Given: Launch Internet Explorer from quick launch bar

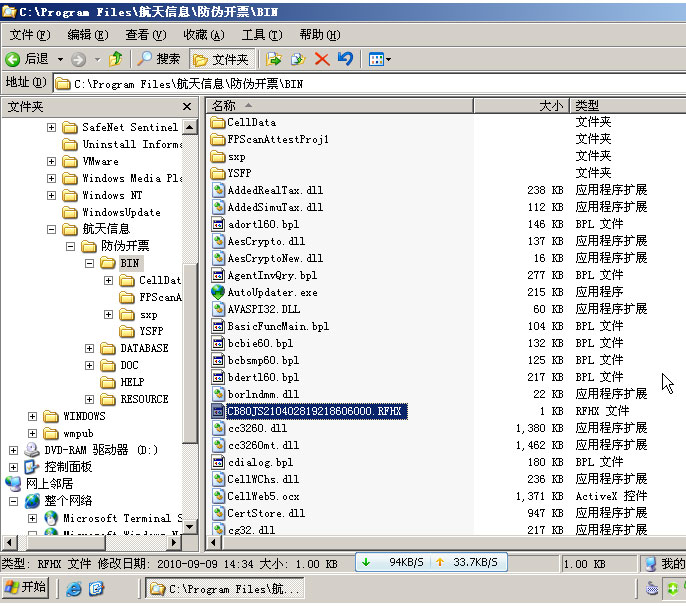Looking at the screenshot, I should click(x=74, y=589).
